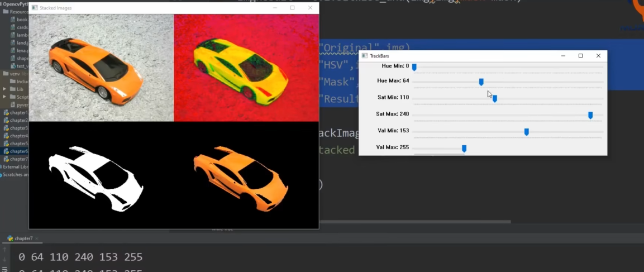
Task: Click the original car image thumbnail
Action: click(102, 68)
